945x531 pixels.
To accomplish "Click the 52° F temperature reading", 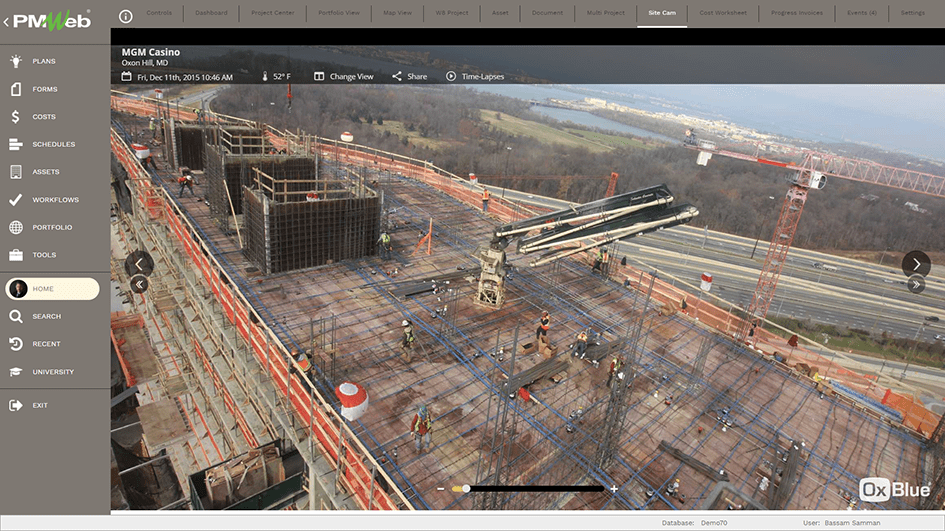I will coord(281,77).
